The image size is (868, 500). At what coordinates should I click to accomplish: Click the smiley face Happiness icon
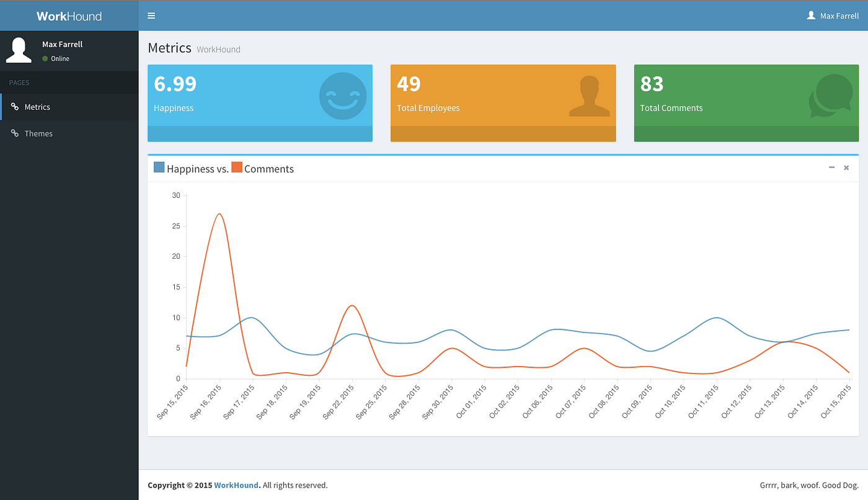[x=343, y=96]
